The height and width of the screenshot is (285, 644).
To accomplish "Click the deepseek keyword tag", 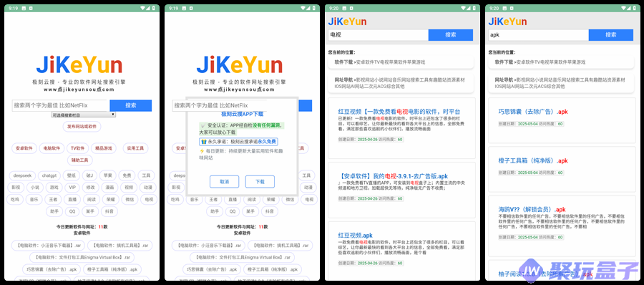I will 22,175.
